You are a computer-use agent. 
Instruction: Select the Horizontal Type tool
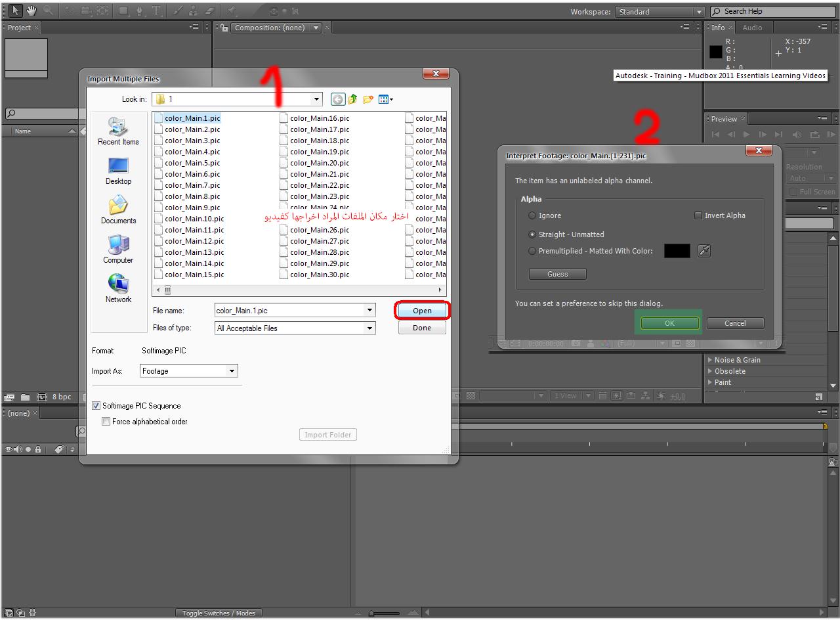157,11
